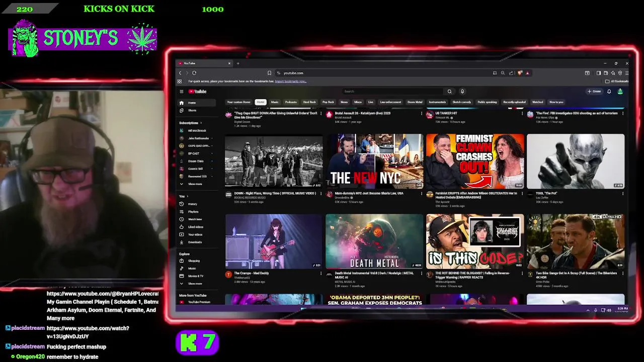Viewport: 644px width, 362px height.
Task: Open options menu for The Cramps video
Action: click(321, 273)
